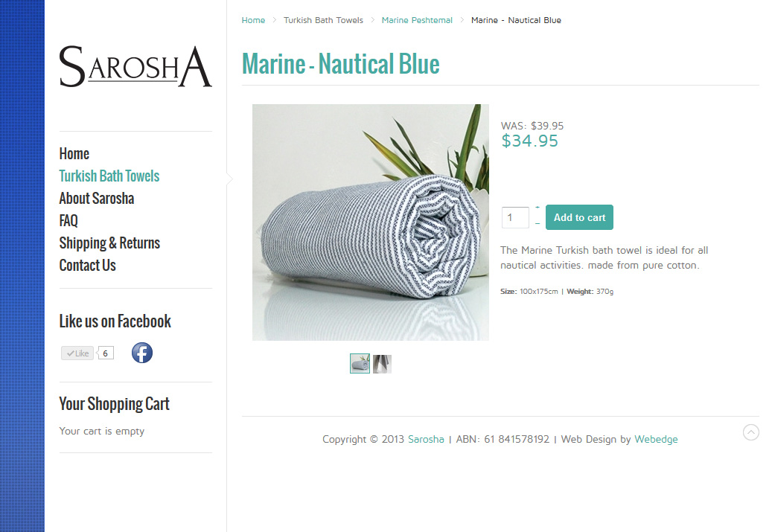Increase quantity with the plus stepper
Screen dimensions: 772x532
click(x=537, y=208)
